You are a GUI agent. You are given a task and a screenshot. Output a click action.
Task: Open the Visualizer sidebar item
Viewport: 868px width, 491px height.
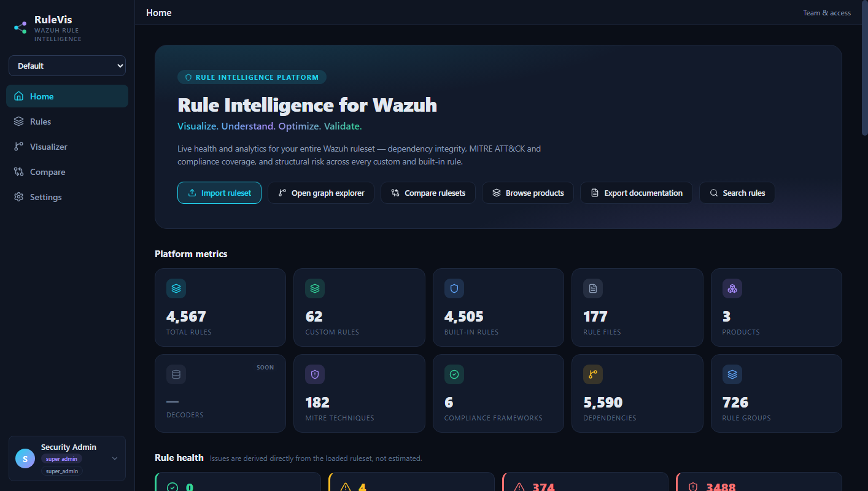coord(67,147)
